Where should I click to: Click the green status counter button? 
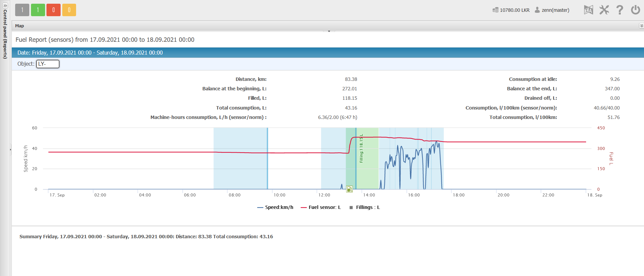pos(38,10)
